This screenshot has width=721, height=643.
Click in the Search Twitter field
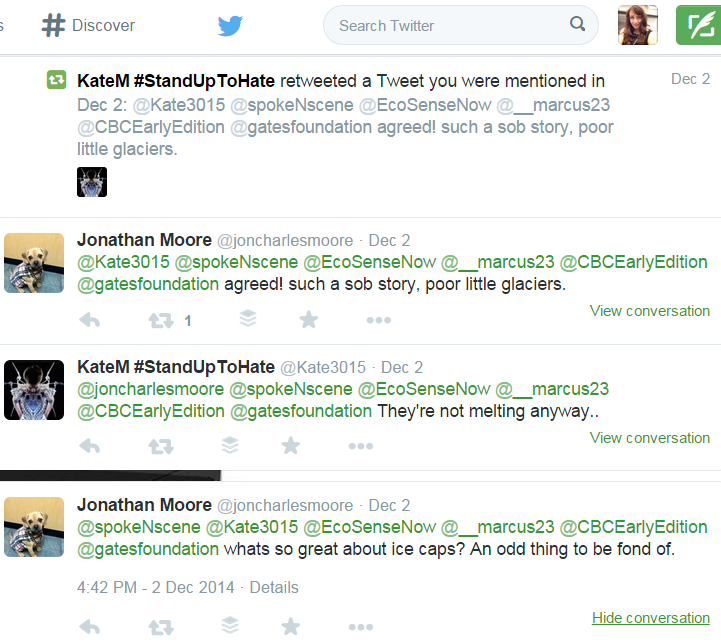[x=450, y=25]
